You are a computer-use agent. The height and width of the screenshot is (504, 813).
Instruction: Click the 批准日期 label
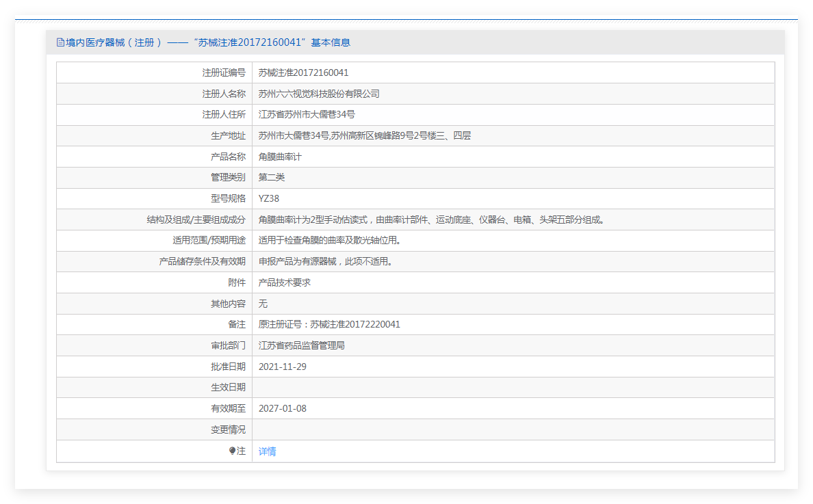pos(228,367)
